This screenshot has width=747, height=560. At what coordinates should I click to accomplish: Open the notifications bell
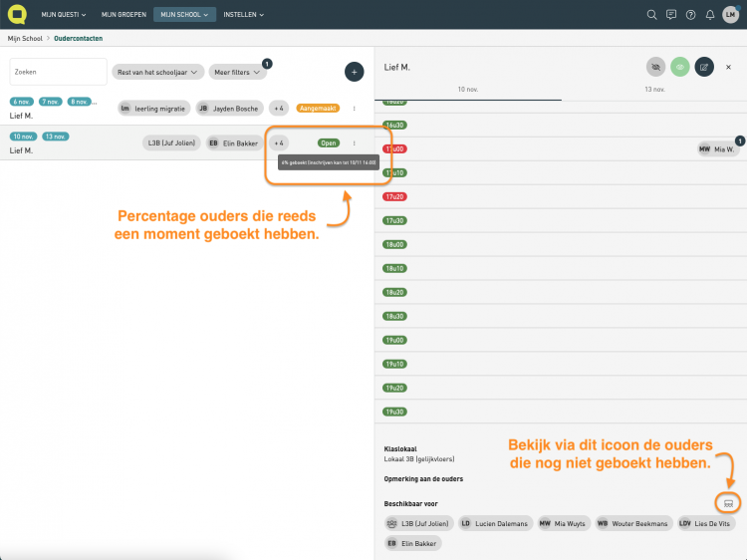point(710,15)
